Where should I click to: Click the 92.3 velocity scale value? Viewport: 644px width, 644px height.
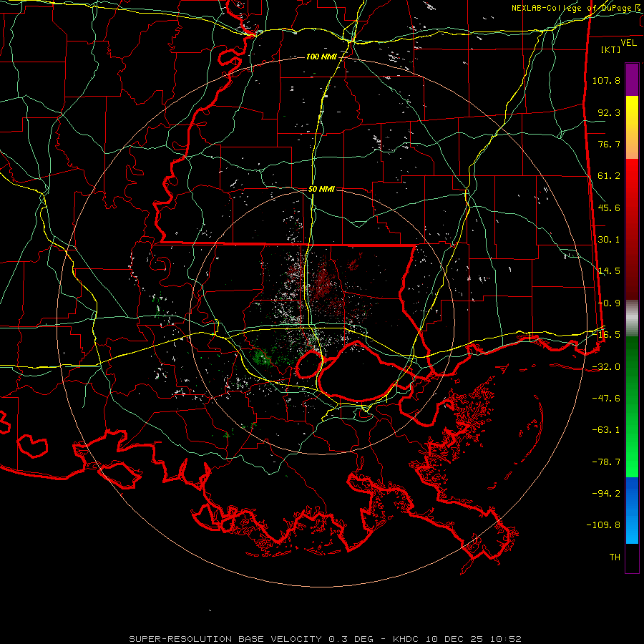pyautogui.click(x=609, y=112)
